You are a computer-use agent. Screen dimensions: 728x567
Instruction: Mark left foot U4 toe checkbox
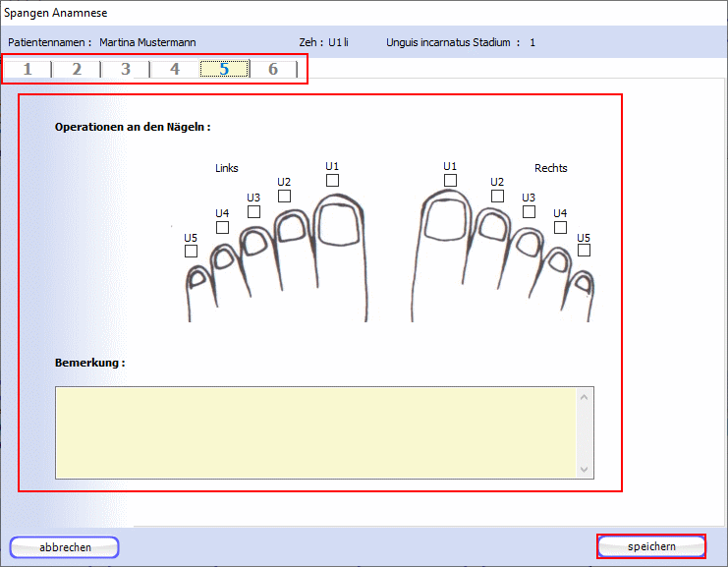coord(223,228)
